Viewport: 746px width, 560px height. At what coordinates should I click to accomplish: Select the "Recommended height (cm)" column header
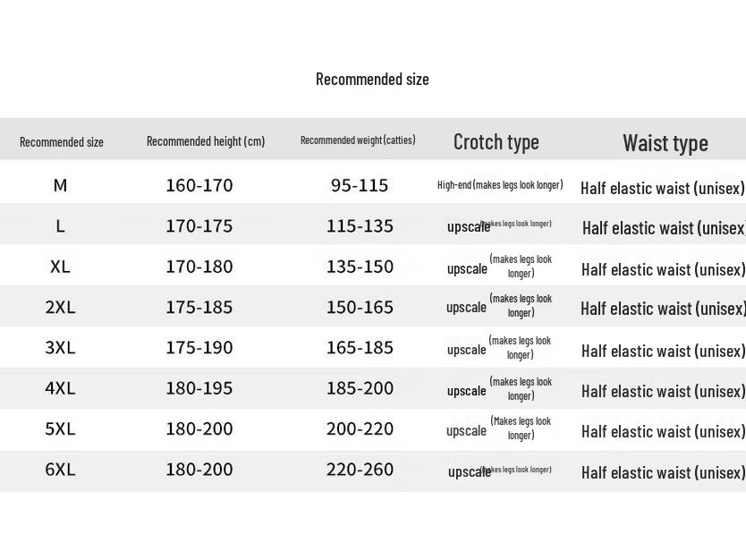tap(206, 141)
